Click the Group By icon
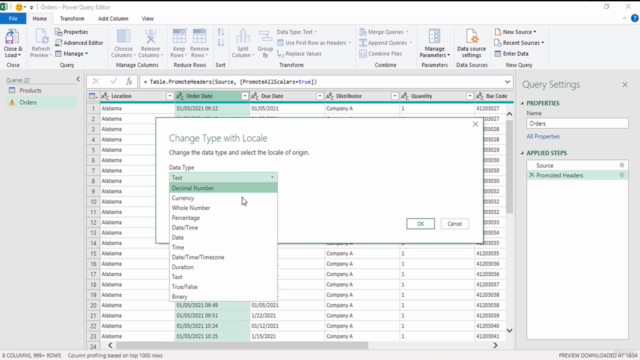The height and width of the screenshot is (360, 640). pos(265,37)
